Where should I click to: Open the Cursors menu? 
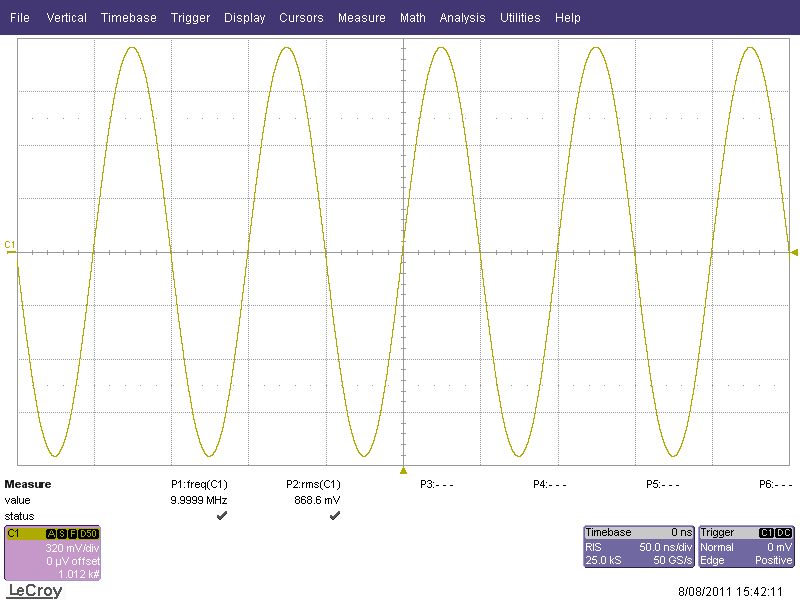[301, 18]
